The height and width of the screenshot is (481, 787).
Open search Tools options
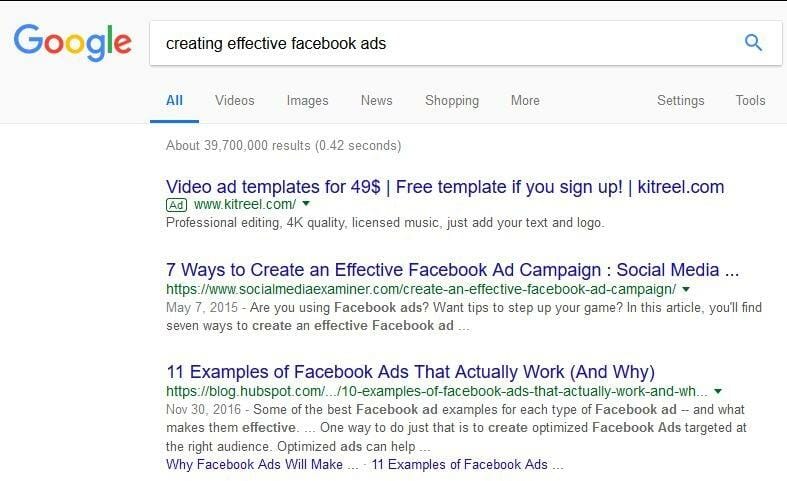[x=750, y=100]
